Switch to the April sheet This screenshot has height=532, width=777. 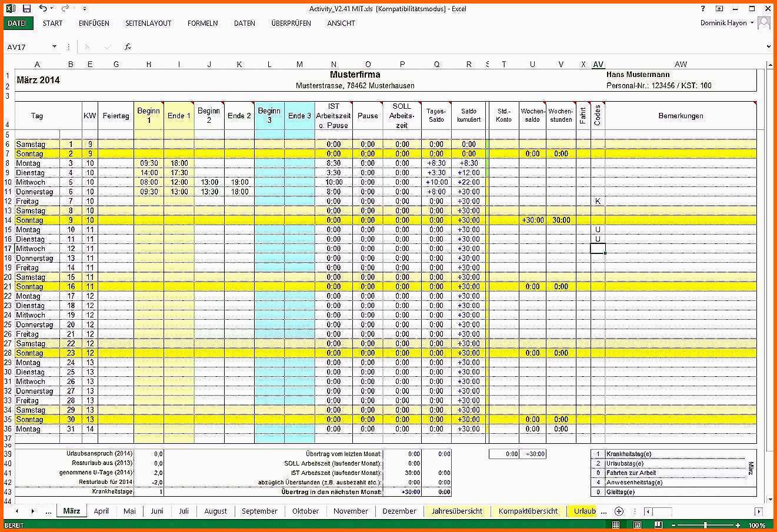101,511
